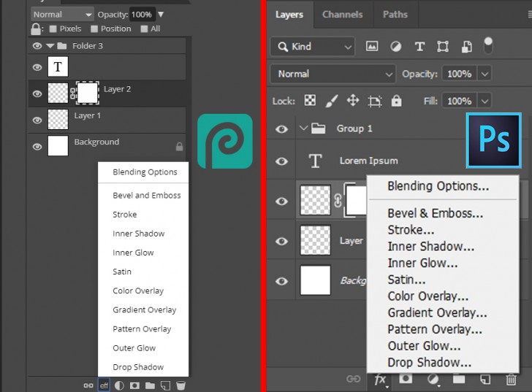Click Photoshop filter for pixel layers icon
532x392 pixels.
(x=372, y=46)
